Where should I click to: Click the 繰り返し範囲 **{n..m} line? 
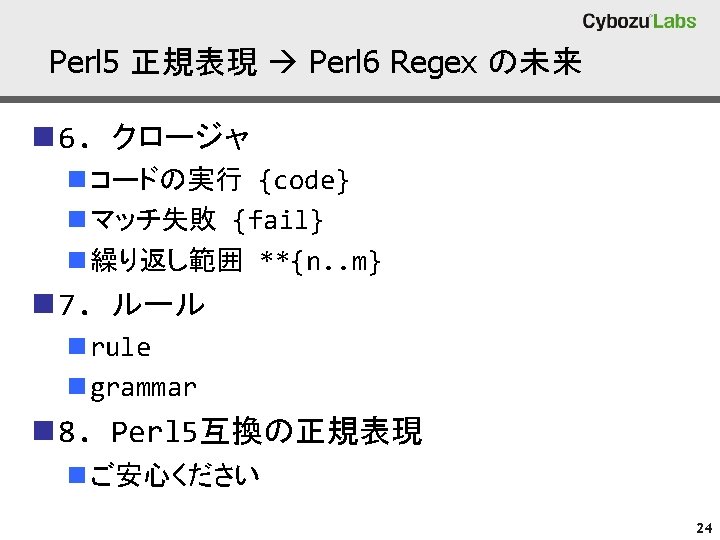pos(235,263)
